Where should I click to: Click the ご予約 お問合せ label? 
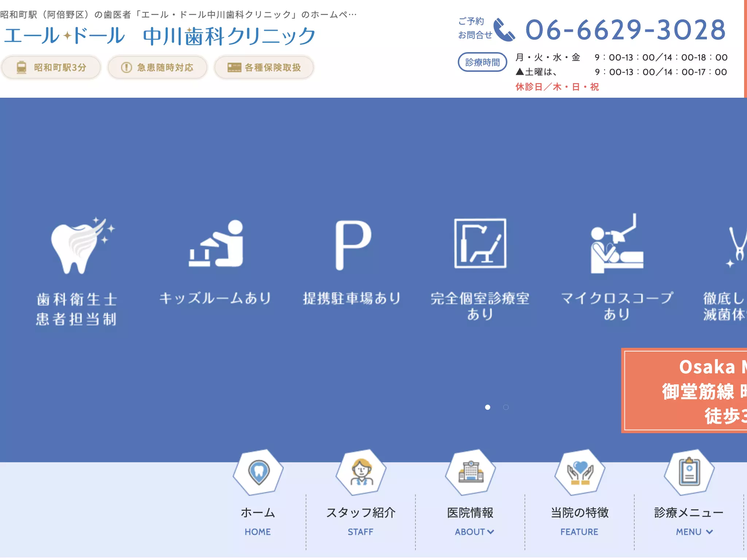coord(475,28)
